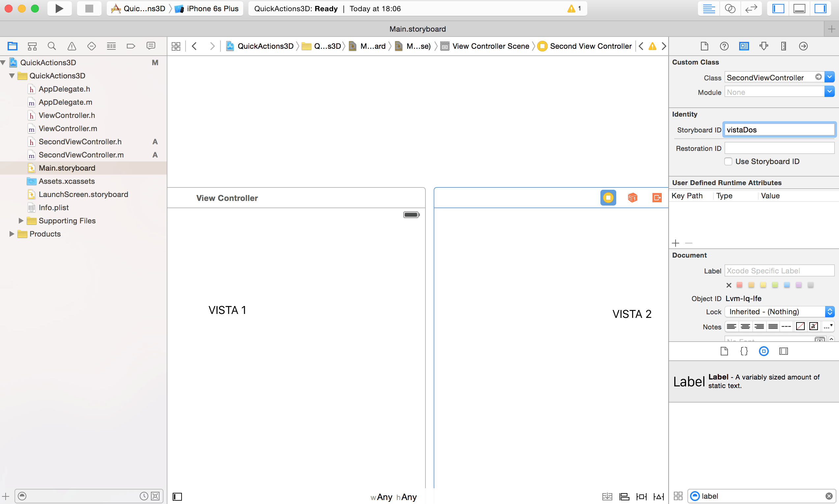The height and width of the screenshot is (504, 839).
Task: Open the Assistant editor
Action: 730,9
